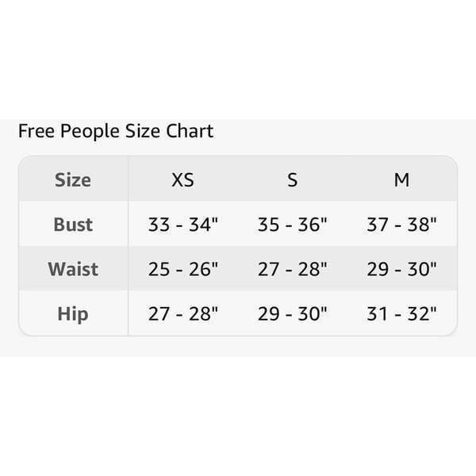Viewport: 476px width, 476px height.
Task: Click the S waist value 27 - 28"
Action: pos(292,269)
